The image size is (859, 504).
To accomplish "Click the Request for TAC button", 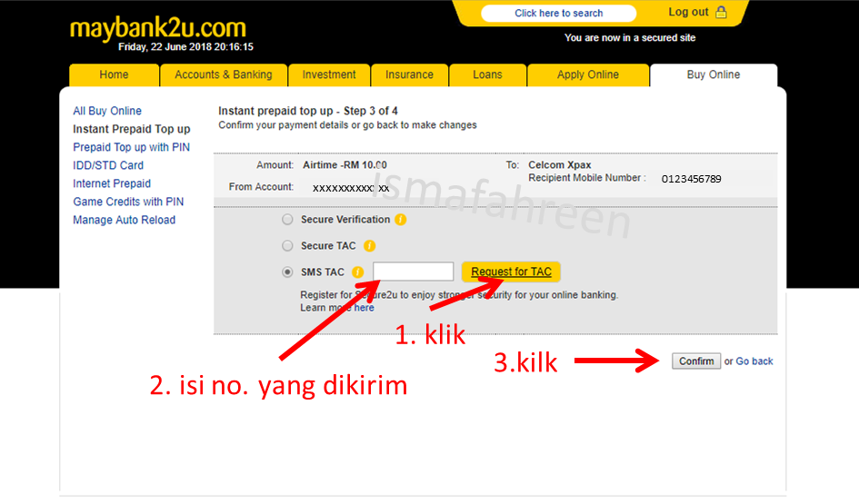I will coord(511,272).
